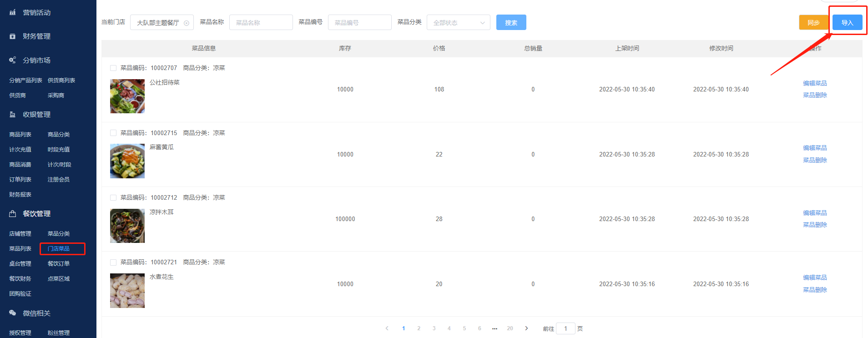Select checkbox for dish 10002715
This screenshot has height=338, width=868.
pos(113,133)
